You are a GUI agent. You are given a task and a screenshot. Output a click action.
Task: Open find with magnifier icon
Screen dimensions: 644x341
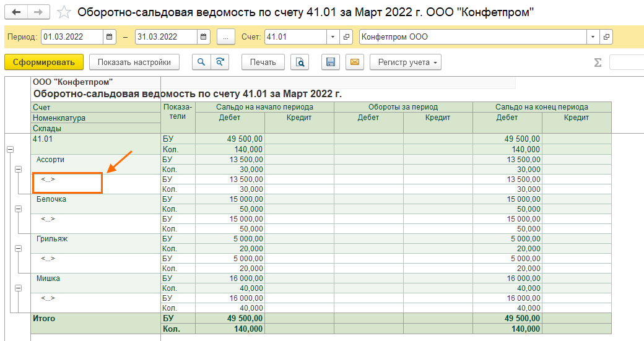click(x=201, y=63)
